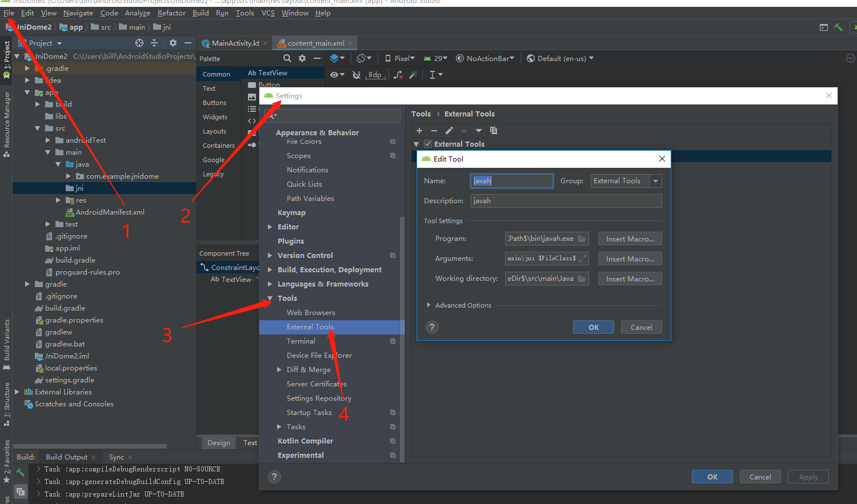The height and width of the screenshot is (504, 857).
Task: Open the Default (en-us) locale dropdown
Action: click(560, 58)
